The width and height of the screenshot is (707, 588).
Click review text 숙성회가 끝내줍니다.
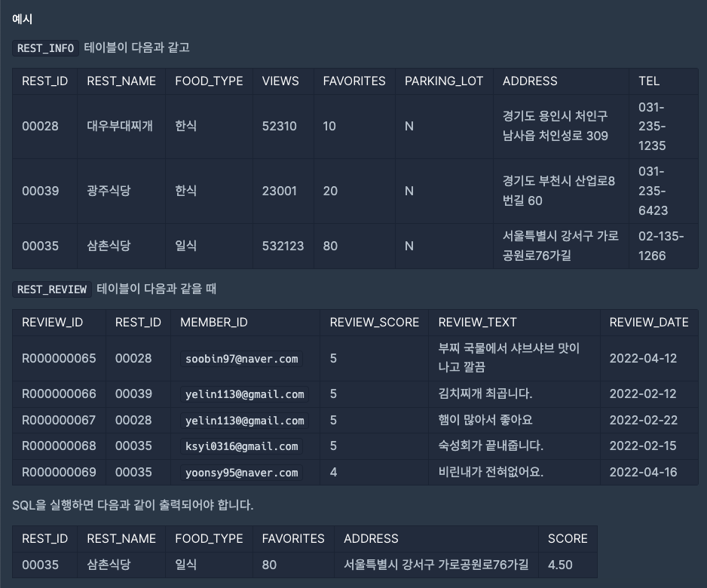pos(491,446)
